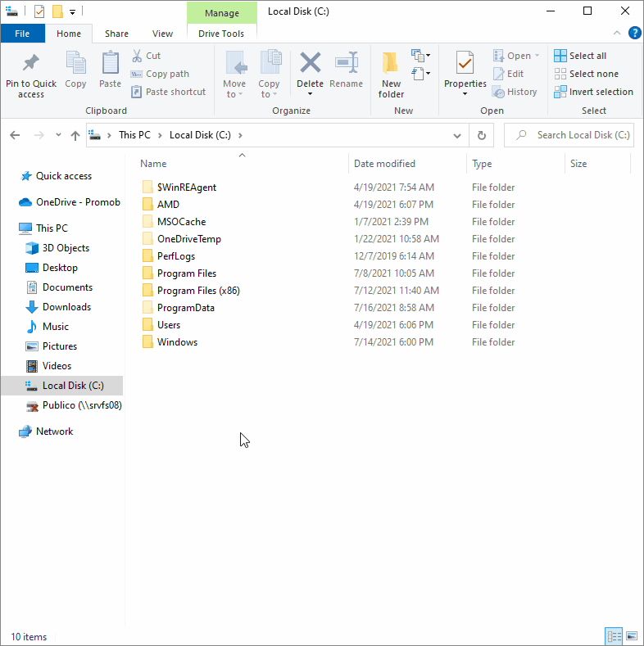This screenshot has height=646, width=644.
Task: Select Network in navigation pane
Action: pos(54,431)
